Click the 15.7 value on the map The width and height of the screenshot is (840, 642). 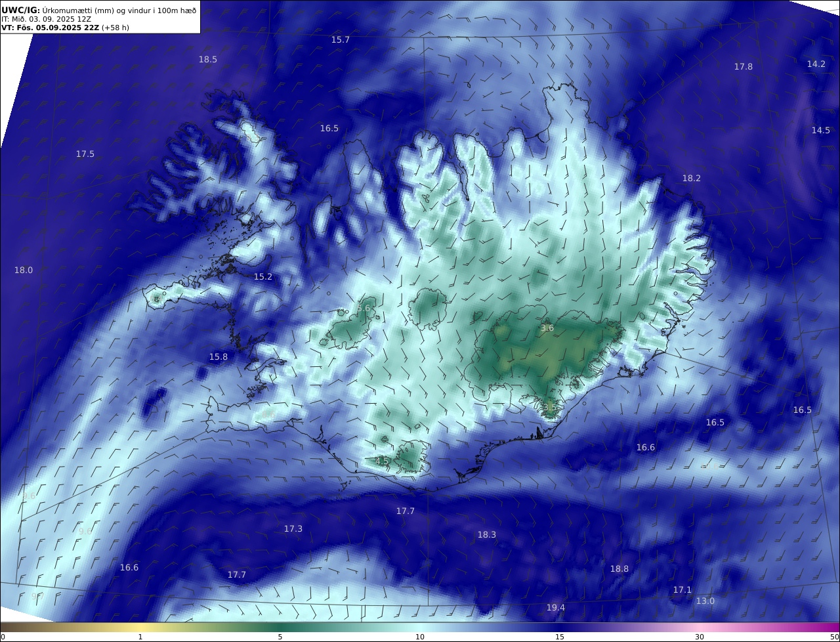pos(340,40)
